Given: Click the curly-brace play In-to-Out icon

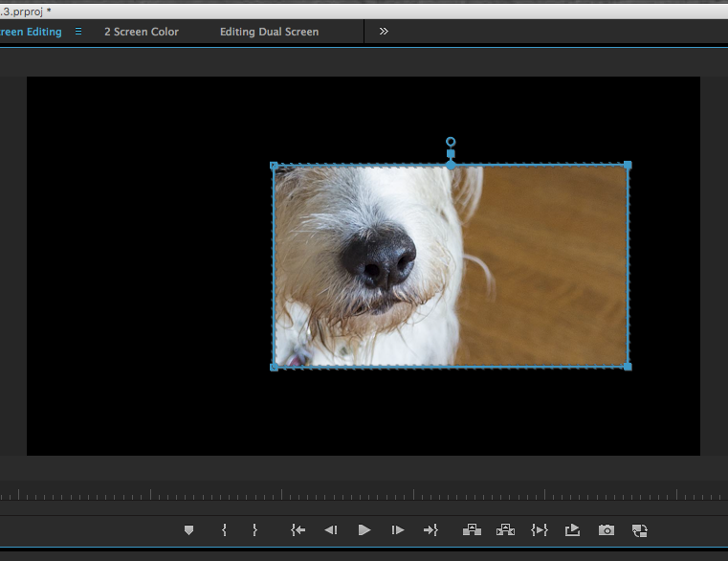Looking at the screenshot, I should (x=540, y=529).
